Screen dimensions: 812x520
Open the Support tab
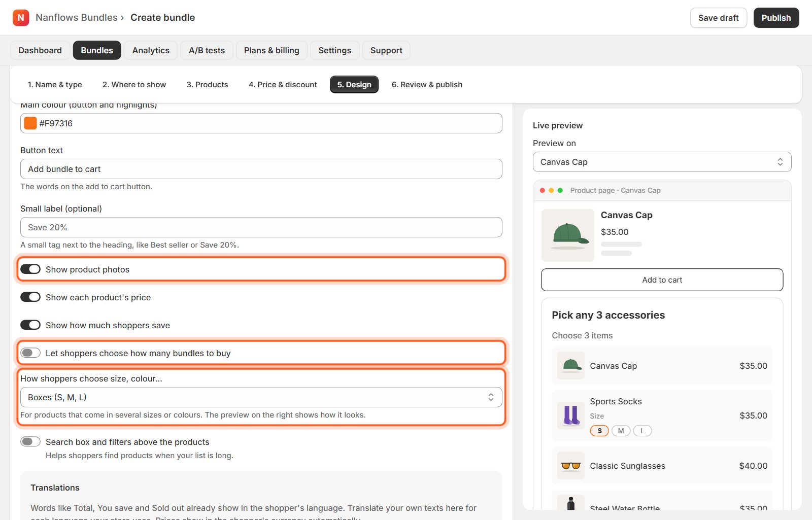(x=386, y=50)
